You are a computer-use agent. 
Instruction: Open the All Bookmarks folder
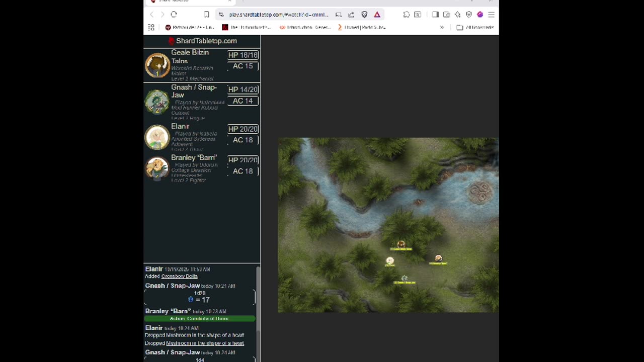[475, 27]
